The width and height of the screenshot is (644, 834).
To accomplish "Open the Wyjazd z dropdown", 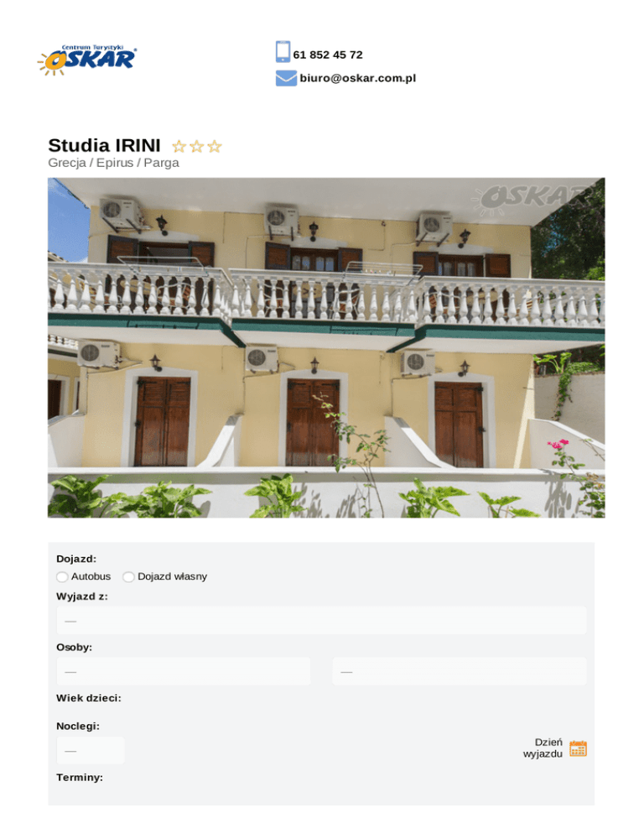I will tap(321, 620).
